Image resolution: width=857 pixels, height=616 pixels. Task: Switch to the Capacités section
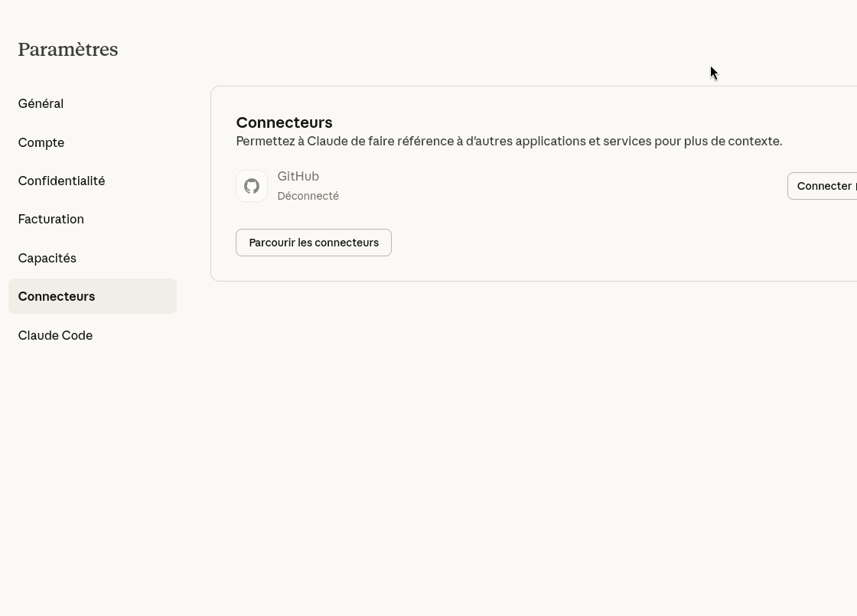pos(47,258)
